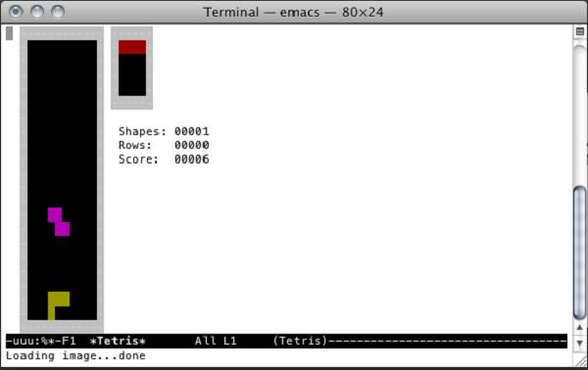This screenshot has width=588, height=370.
Task: Click the *Tetris* buffer name in mode line
Action: (118, 342)
